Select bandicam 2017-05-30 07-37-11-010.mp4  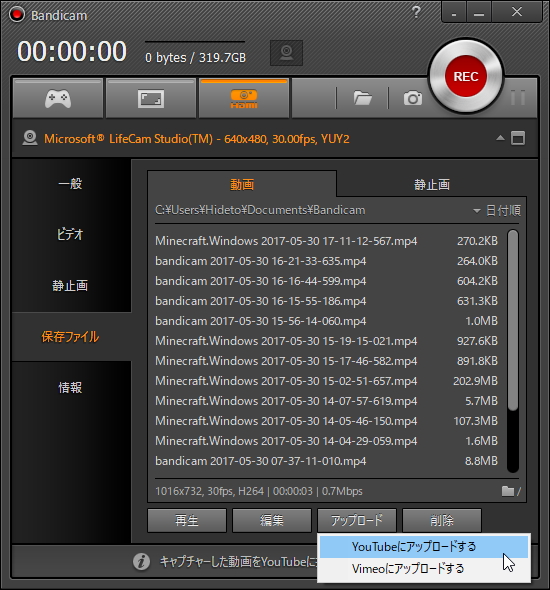(x=327, y=461)
